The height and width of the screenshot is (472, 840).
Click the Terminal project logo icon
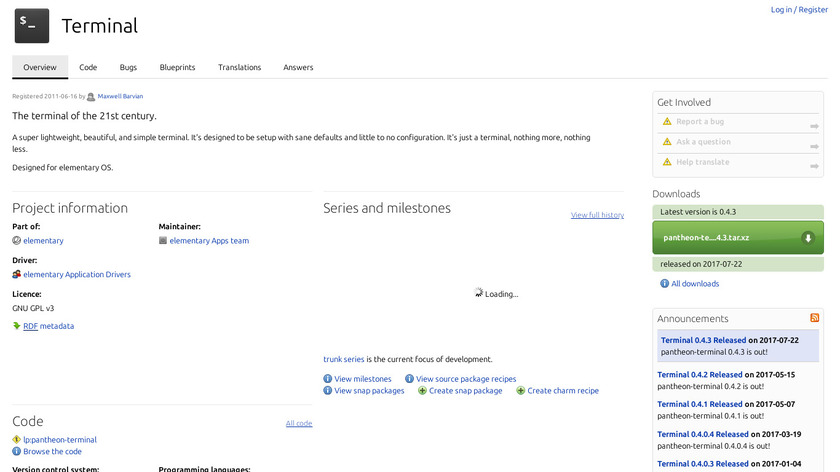[x=32, y=26]
